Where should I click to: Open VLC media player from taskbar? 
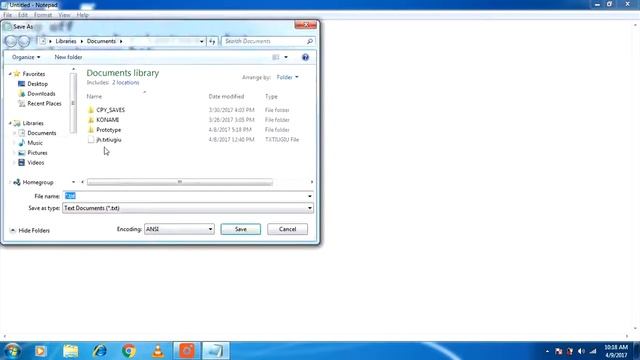(x=158, y=351)
